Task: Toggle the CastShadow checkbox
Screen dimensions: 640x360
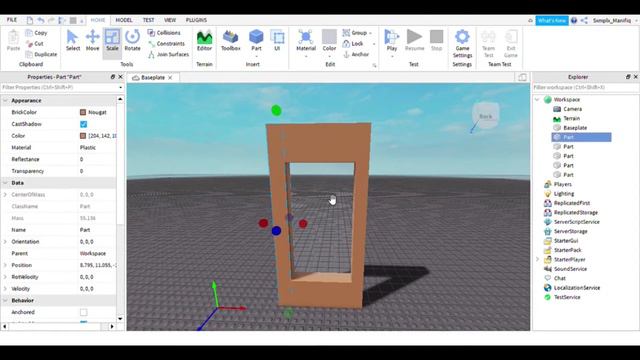Action: 83,124
